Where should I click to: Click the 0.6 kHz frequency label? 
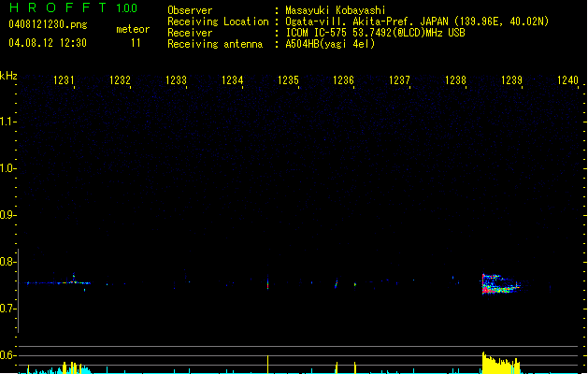(x=7, y=355)
